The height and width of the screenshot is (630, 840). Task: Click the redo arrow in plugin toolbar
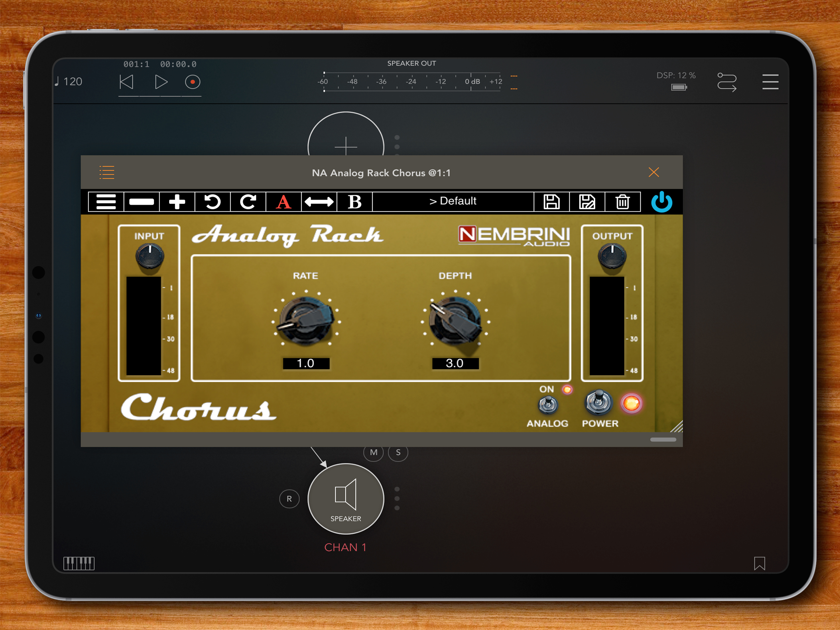(248, 201)
